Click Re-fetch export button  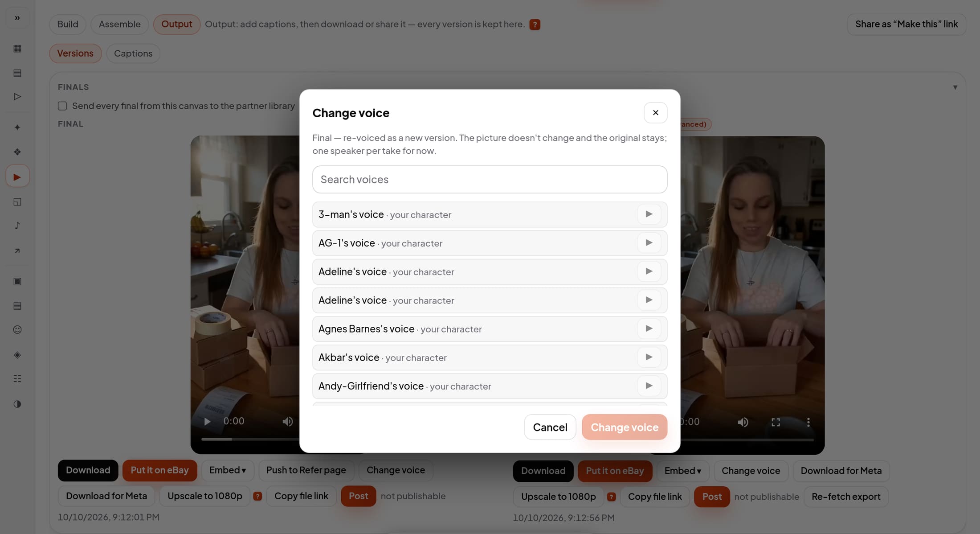pos(846,497)
